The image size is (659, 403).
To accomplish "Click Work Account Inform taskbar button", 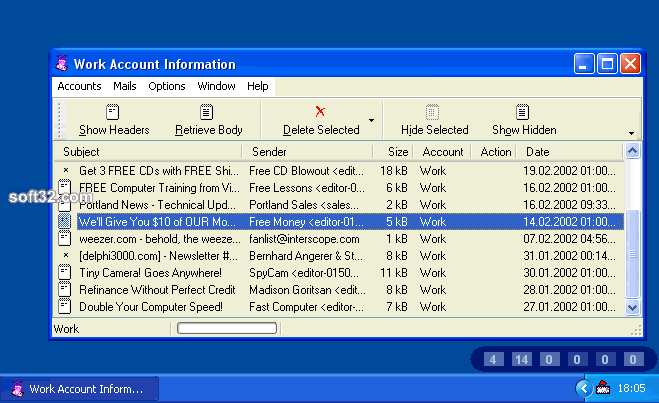I will pyautogui.click(x=79, y=389).
